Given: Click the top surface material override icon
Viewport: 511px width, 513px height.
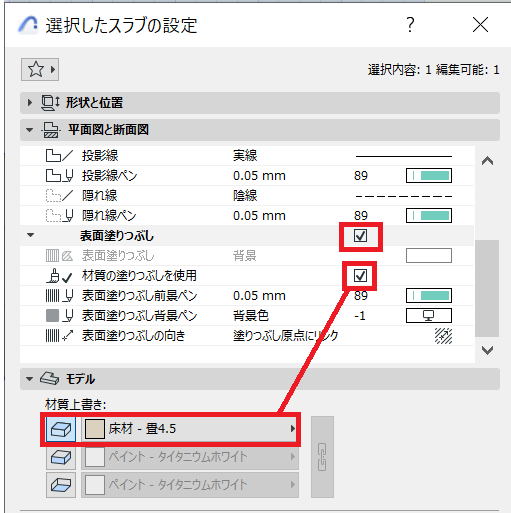Looking at the screenshot, I should (61, 429).
